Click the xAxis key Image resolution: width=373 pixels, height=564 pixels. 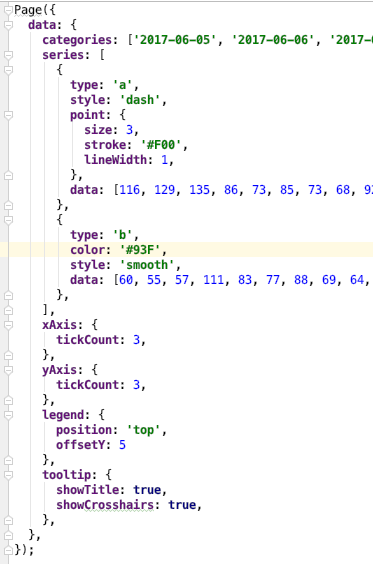point(59,325)
